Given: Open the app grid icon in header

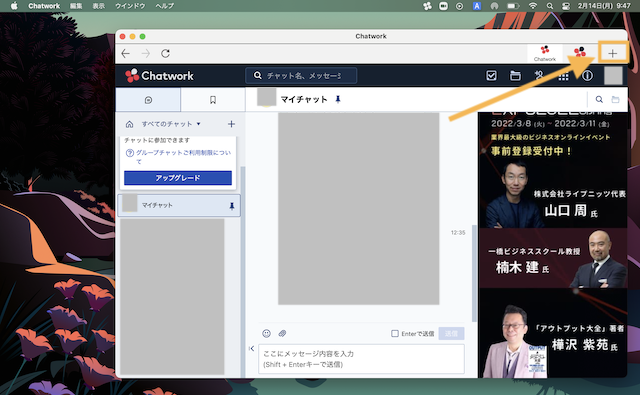Looking at the screenshot, I should (x=563, y=76).
